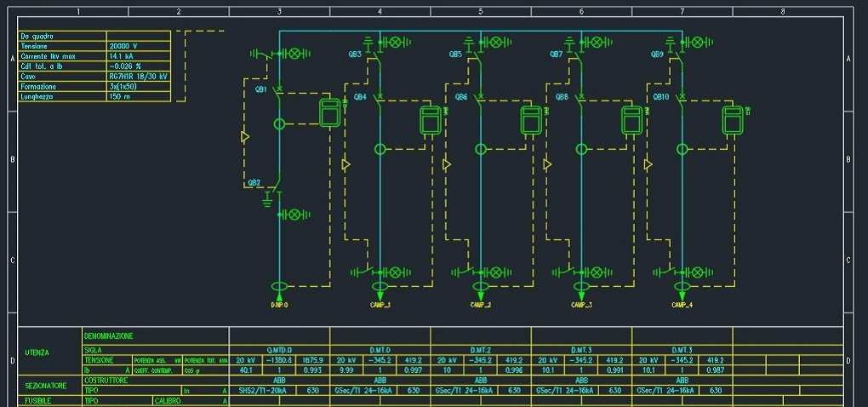868x407 pixels.
Task: Select the indicator lamp beside QB9 at the busbar
Action: (698, 42)
